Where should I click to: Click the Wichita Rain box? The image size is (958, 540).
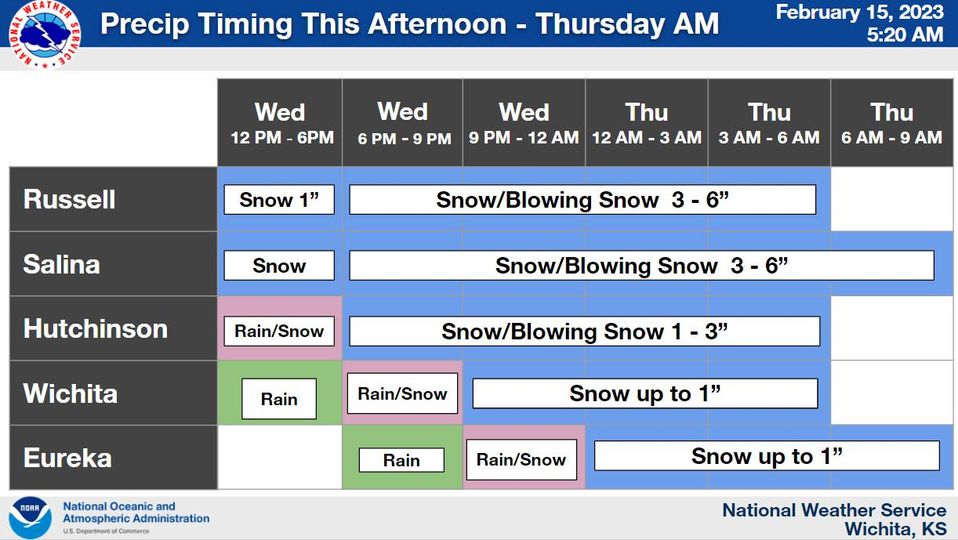(279, 399)
